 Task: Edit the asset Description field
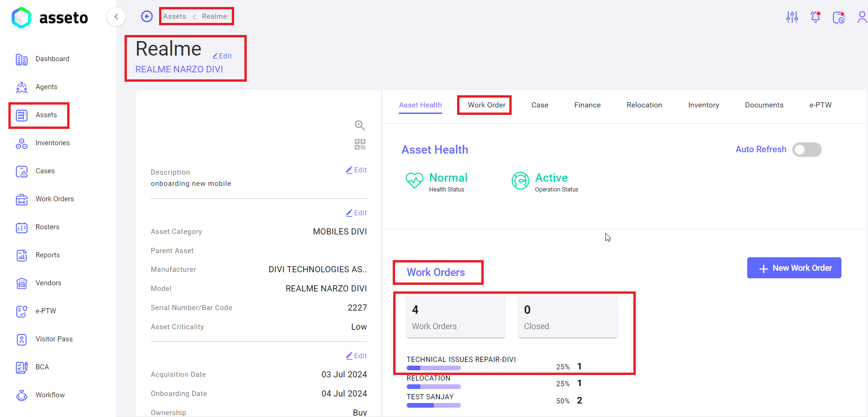click(356, 170)
